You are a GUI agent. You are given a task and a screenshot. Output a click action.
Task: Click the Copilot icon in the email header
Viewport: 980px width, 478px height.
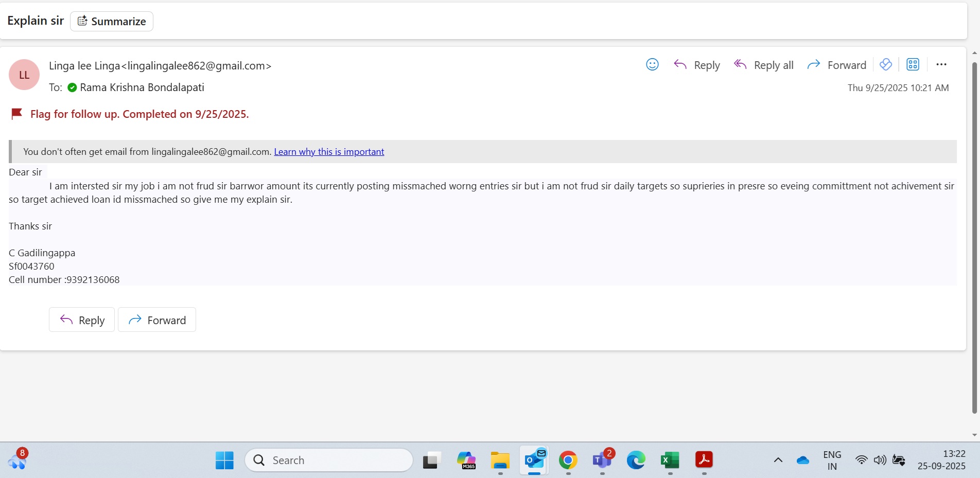point(885,64)
